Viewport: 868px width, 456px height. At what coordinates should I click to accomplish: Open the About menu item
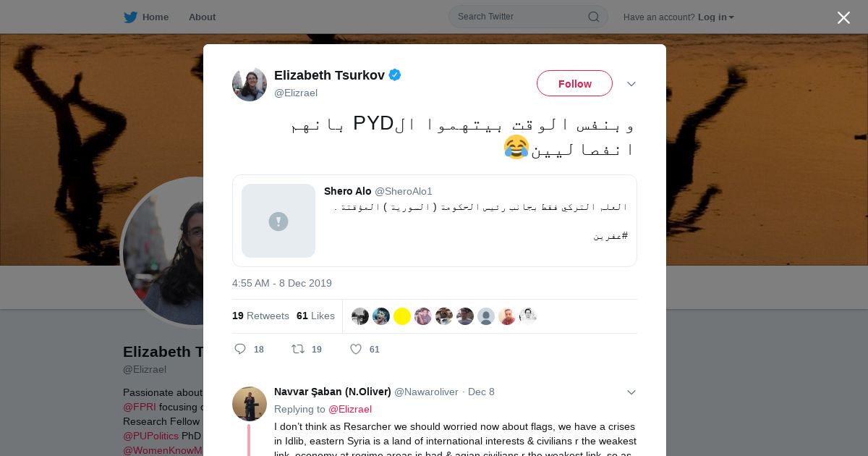point(202,17)
